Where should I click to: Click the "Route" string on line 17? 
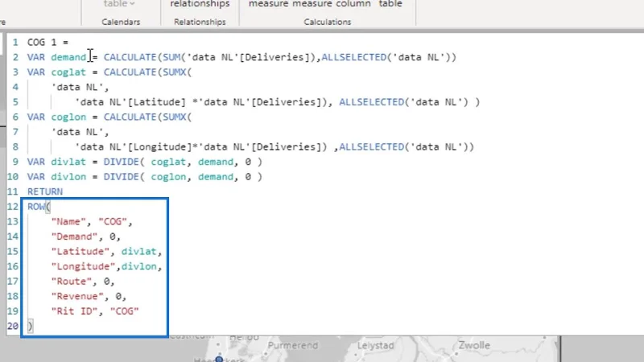[x=72, y=281]
